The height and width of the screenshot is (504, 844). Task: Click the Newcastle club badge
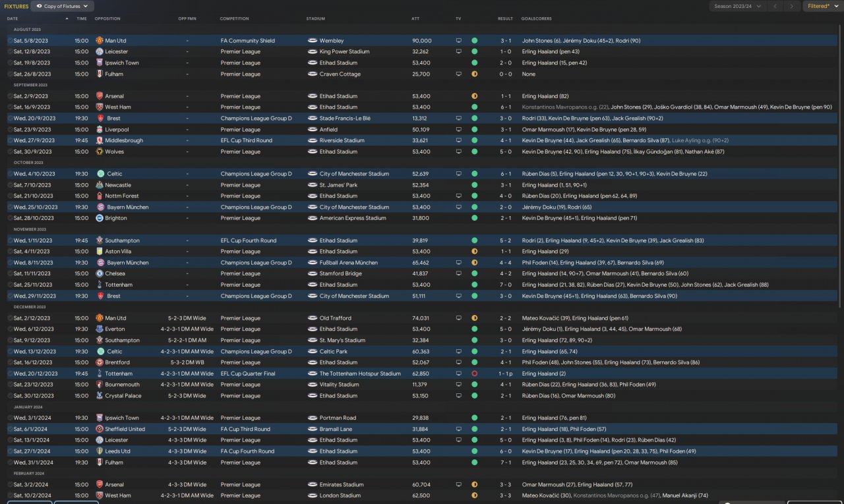point(100,185)
